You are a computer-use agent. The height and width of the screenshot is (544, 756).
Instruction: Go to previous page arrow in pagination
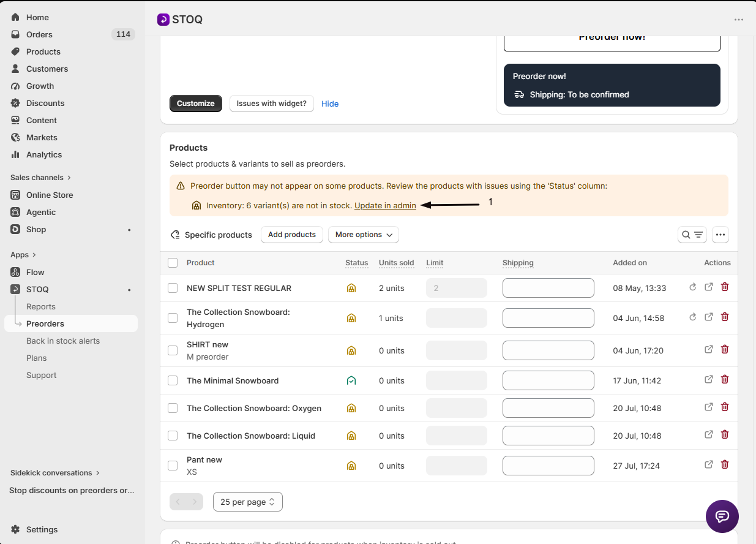click(178, 502)
